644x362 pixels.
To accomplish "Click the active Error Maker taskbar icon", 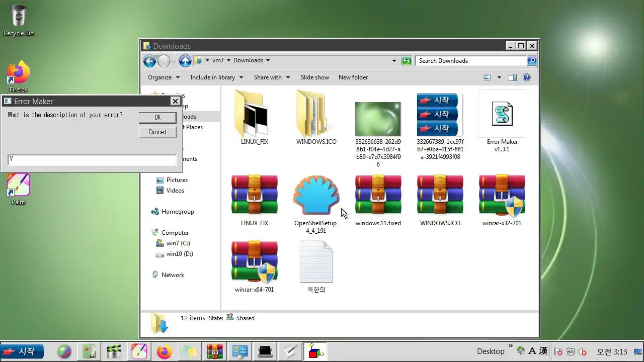I will [315, 351].
